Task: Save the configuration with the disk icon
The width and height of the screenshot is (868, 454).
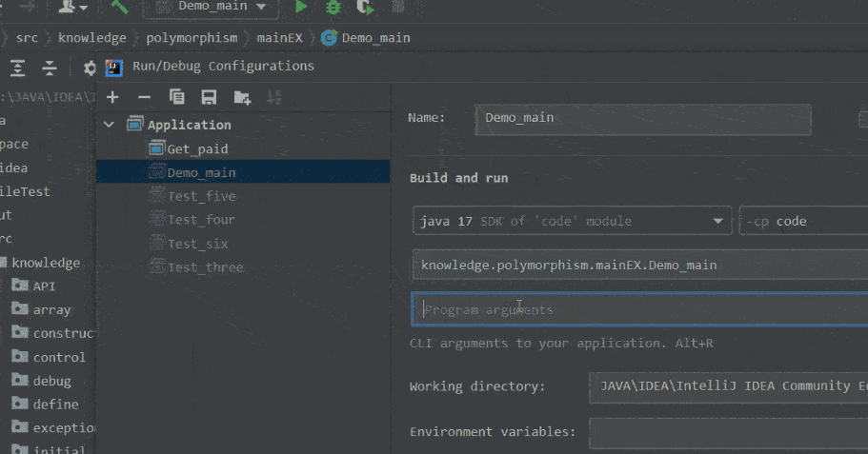Action: click(209, 97)
